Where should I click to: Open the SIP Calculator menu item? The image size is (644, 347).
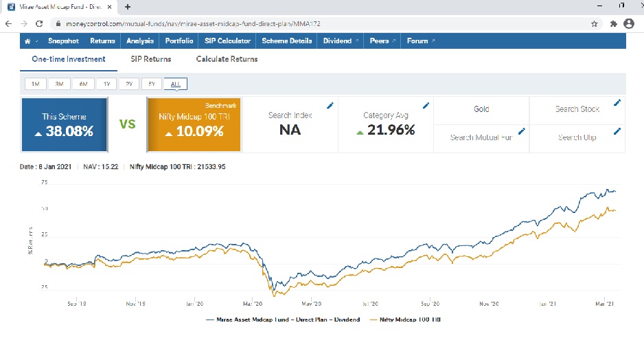[227, 41]
